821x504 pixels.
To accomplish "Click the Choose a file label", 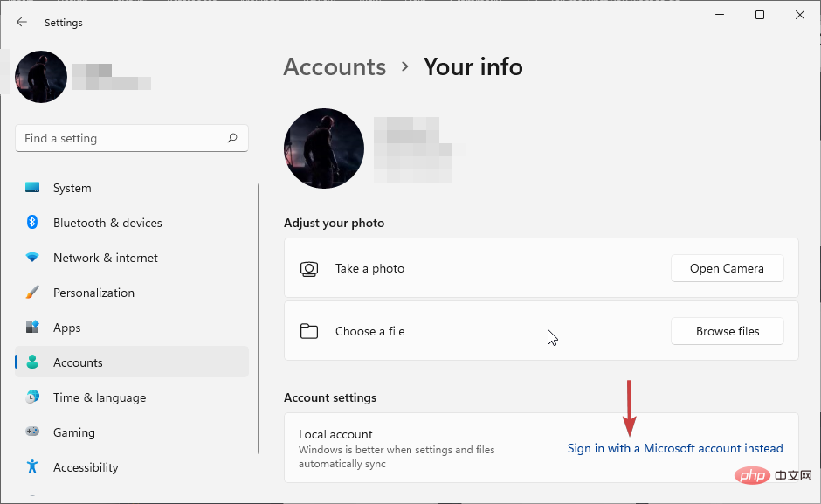I will point(369,331).
